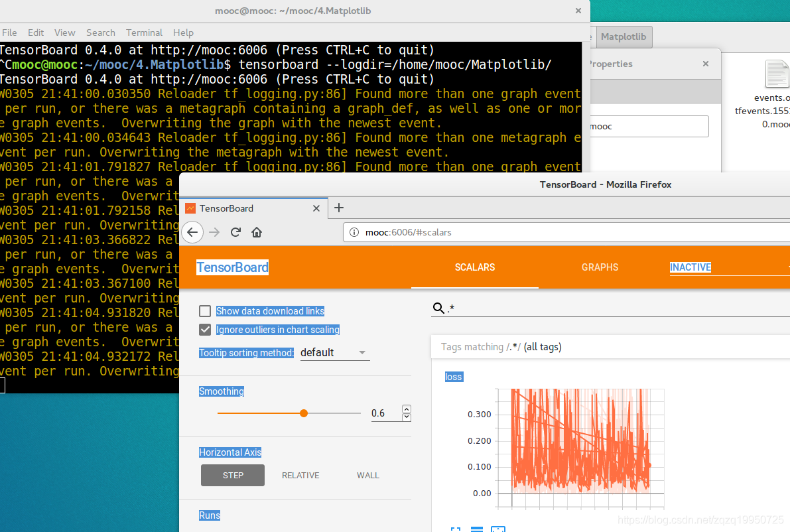Expand the Runs section
The width and height of the screenshot is (790, 532).
tap(210, 515)
